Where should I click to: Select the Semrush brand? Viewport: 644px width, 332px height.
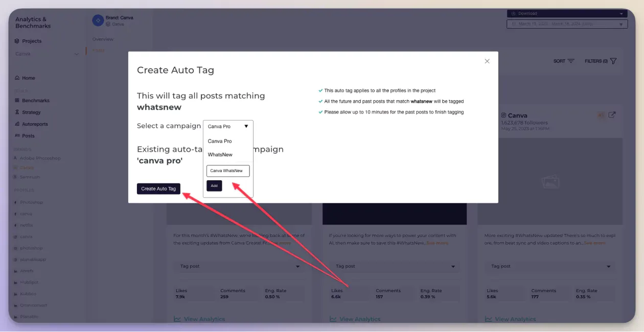coord(27,177)
